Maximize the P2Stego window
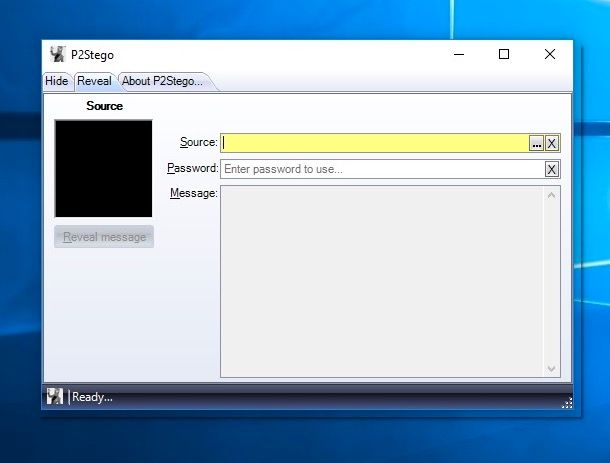This screenshot has height=463, width=610. [x=504, y=54]
